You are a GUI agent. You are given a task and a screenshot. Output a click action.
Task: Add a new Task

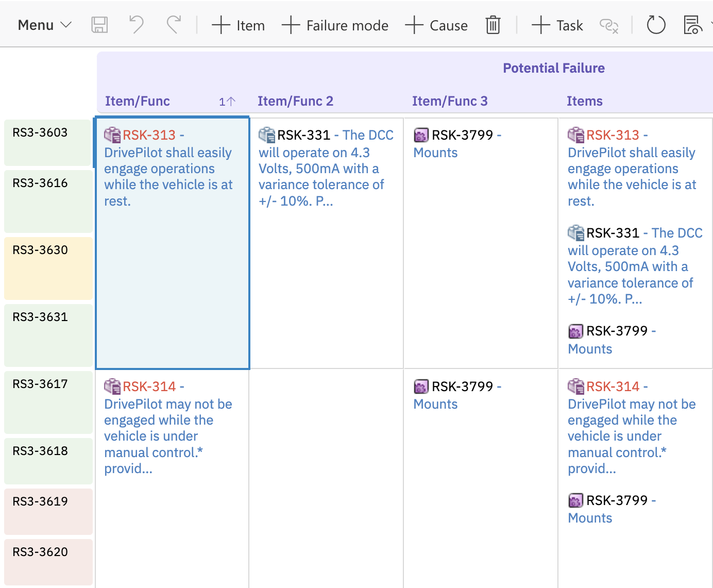557,25
